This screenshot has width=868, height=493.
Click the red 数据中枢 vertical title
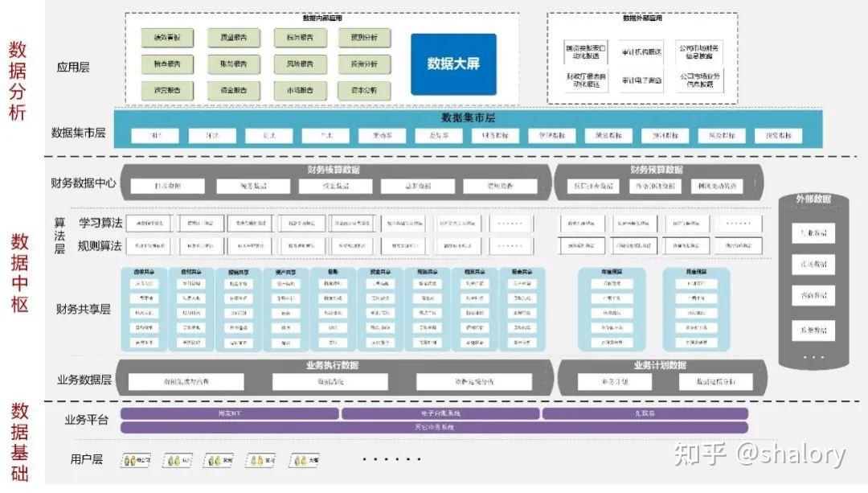19,273
